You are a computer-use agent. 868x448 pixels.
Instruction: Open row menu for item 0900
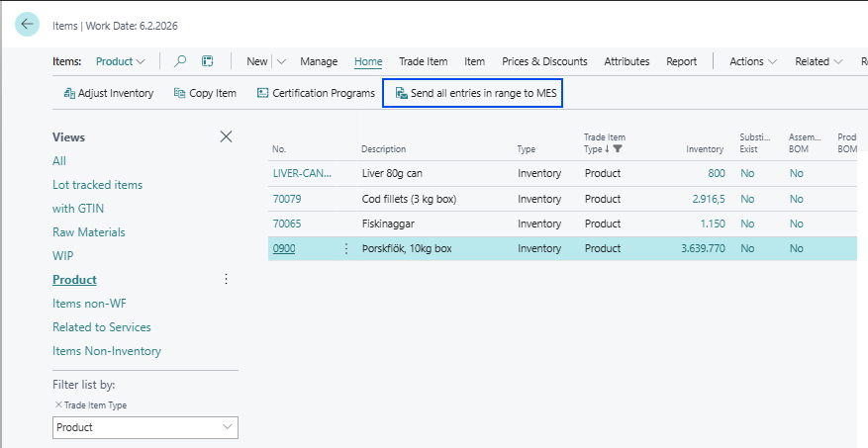tap(346, 248)
